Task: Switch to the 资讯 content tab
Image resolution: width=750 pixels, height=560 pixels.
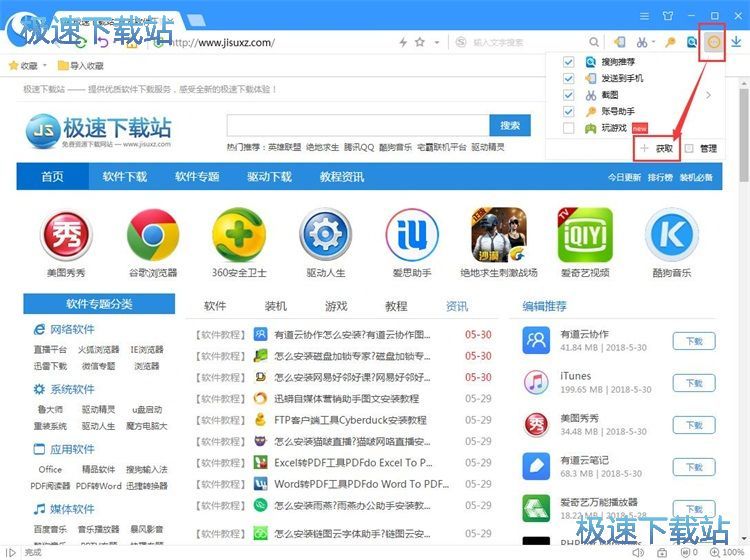Action: point(457,306)
